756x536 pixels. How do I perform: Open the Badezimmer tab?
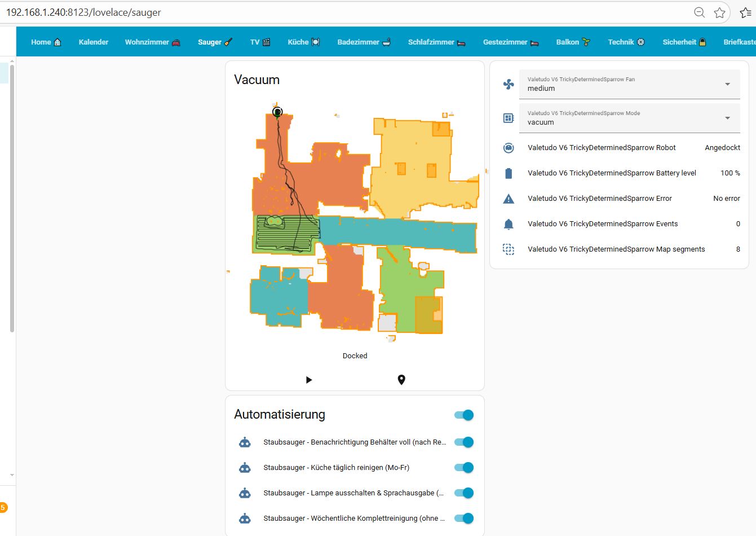(x=364, y=42)
